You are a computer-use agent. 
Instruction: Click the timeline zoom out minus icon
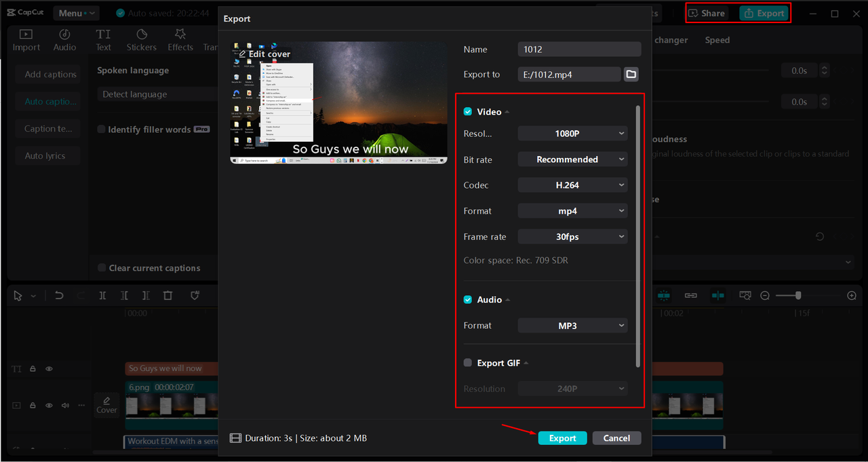(765, 296)
